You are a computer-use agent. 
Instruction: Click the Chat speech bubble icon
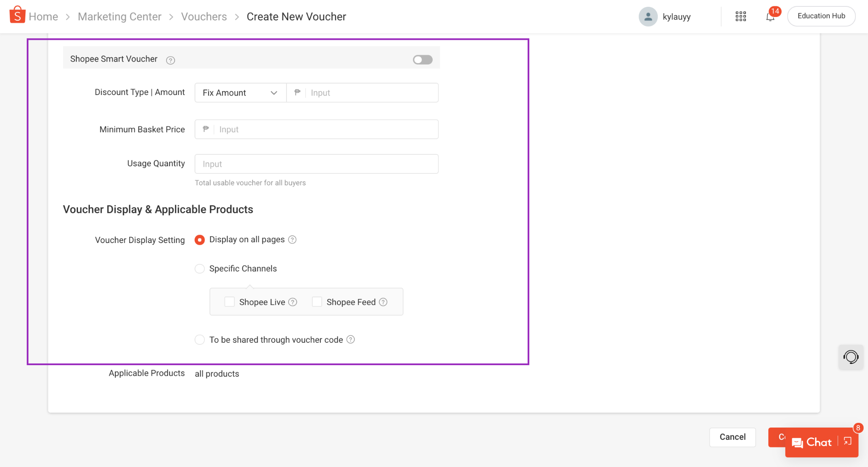click(797, 443)
